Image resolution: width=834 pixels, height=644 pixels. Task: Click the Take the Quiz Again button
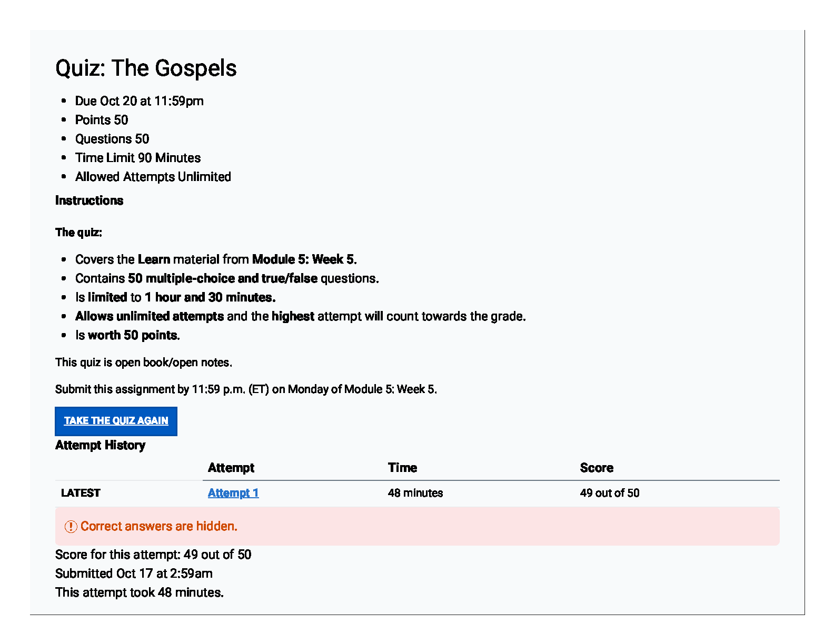(116, 421)
